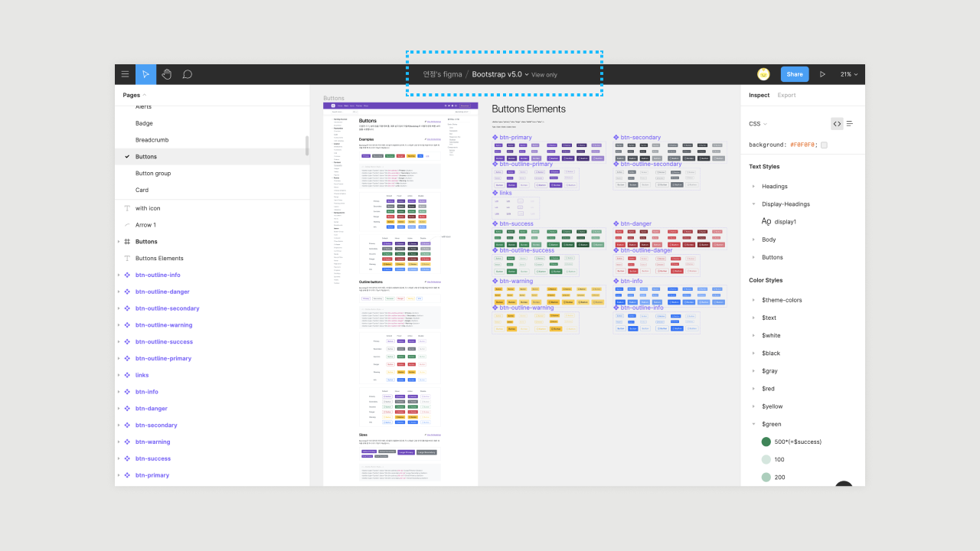The height and width of the screenshot is (551, 980).
Task: Select the Add comment tool
Action: (x=187, y=74)
